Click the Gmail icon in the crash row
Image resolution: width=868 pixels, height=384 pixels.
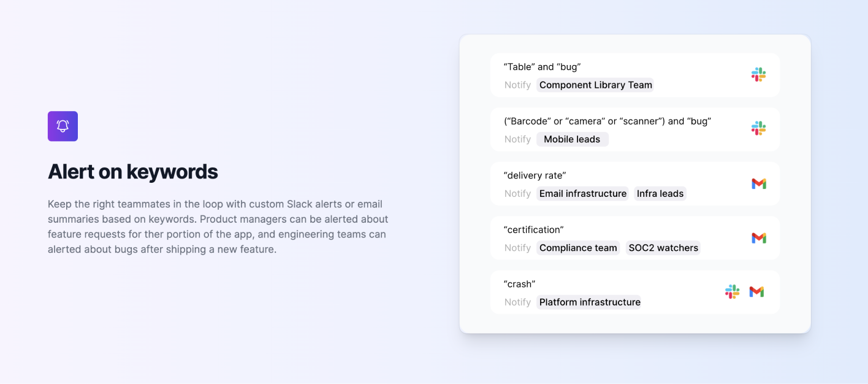[x=756, y=292]
